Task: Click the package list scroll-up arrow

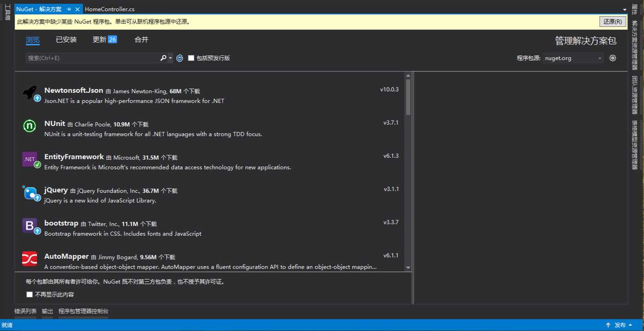Action: [x=408, y=75]
